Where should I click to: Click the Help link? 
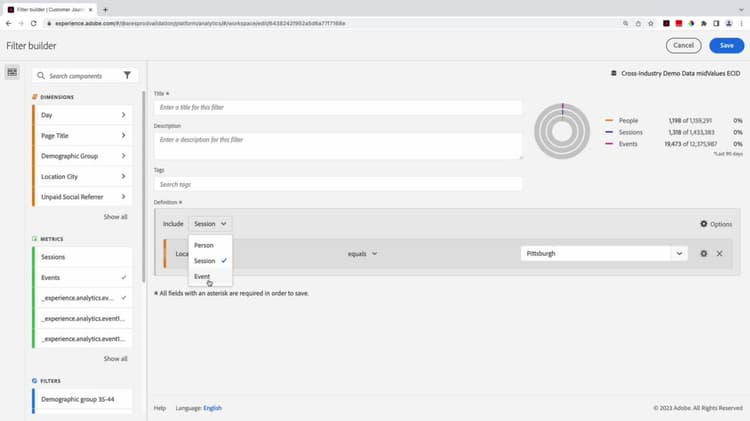coord(160,408)
